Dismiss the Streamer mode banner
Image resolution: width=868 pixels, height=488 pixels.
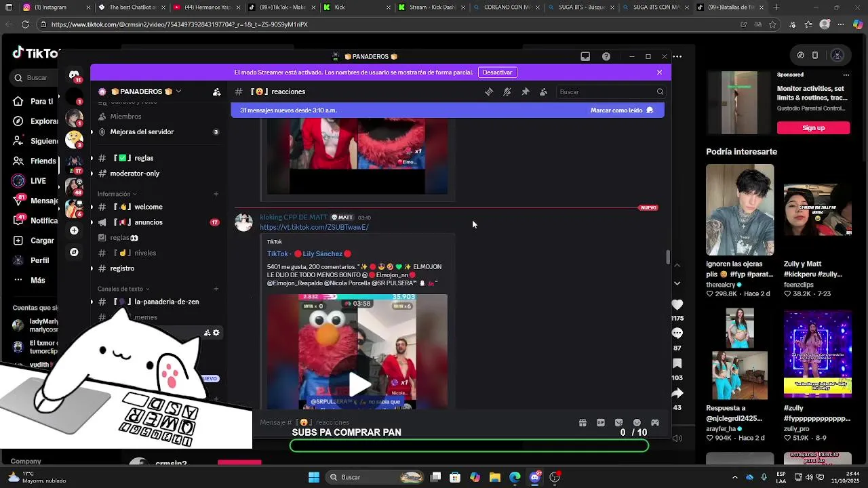point(659,73)
